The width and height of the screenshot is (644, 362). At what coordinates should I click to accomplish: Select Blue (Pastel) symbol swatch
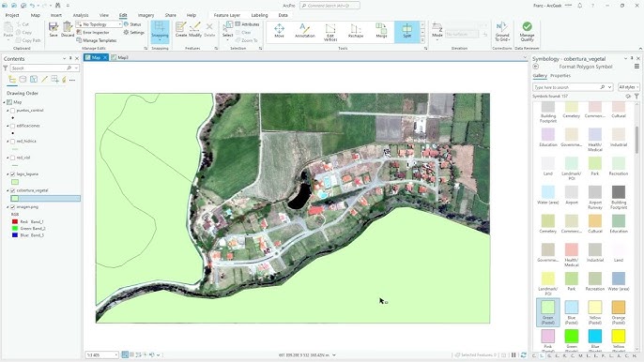point(572,312)
